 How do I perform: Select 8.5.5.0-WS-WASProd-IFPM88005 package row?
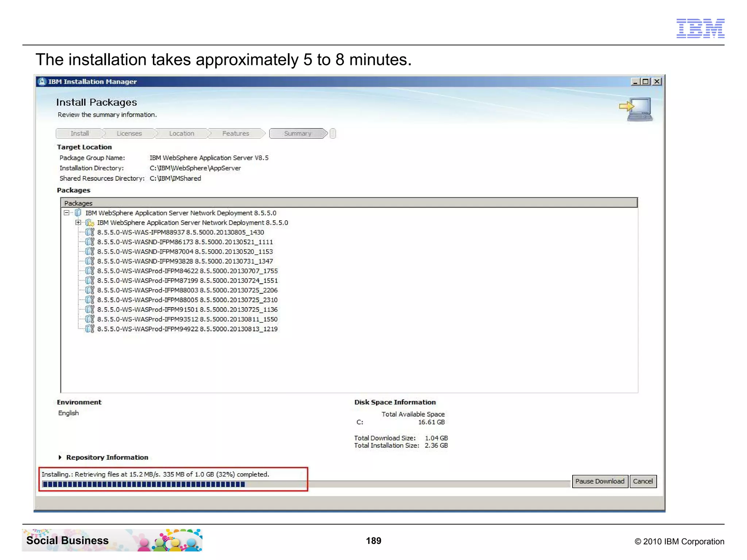[x=187, y=300]
